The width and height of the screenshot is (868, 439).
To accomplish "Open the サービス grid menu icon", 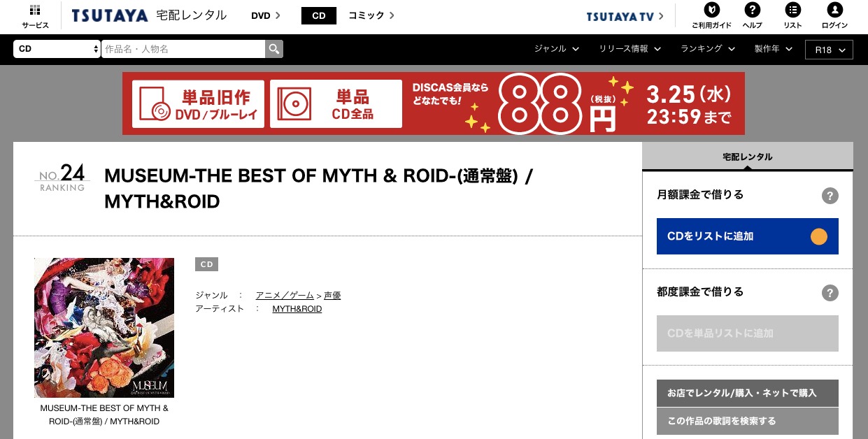I will point(35,10).
